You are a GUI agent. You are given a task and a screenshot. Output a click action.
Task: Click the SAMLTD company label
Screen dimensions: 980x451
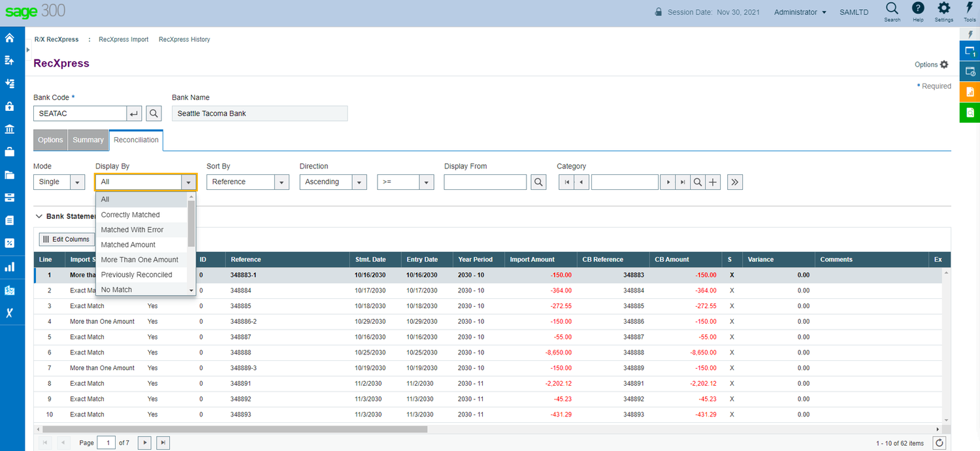coord(854,12)
